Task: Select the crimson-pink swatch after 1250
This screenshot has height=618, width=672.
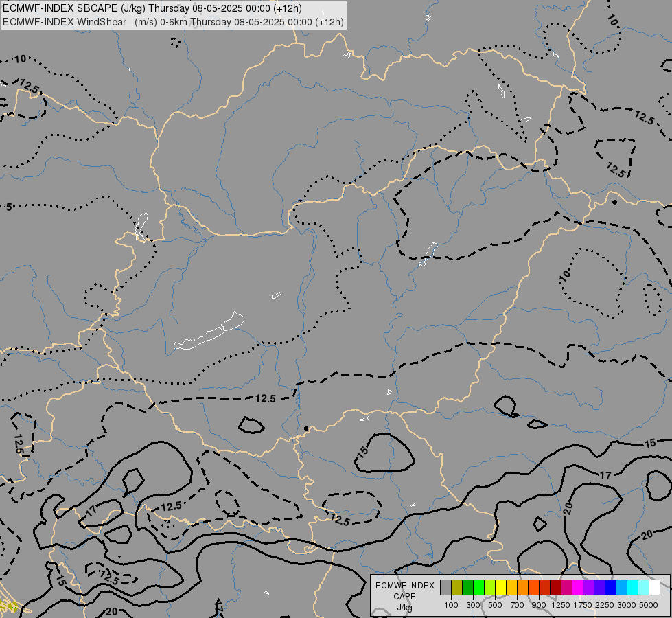Action: tap(566, 587)
